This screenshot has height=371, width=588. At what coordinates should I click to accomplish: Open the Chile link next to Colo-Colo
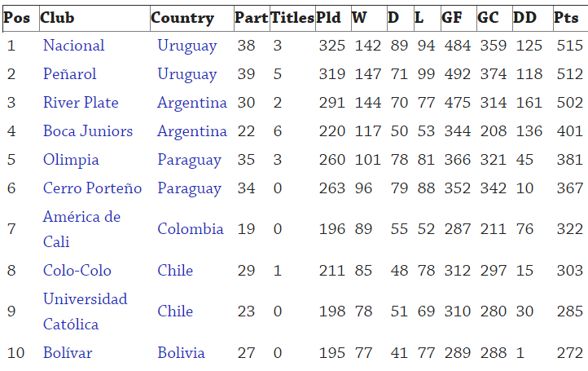(175, 271)
